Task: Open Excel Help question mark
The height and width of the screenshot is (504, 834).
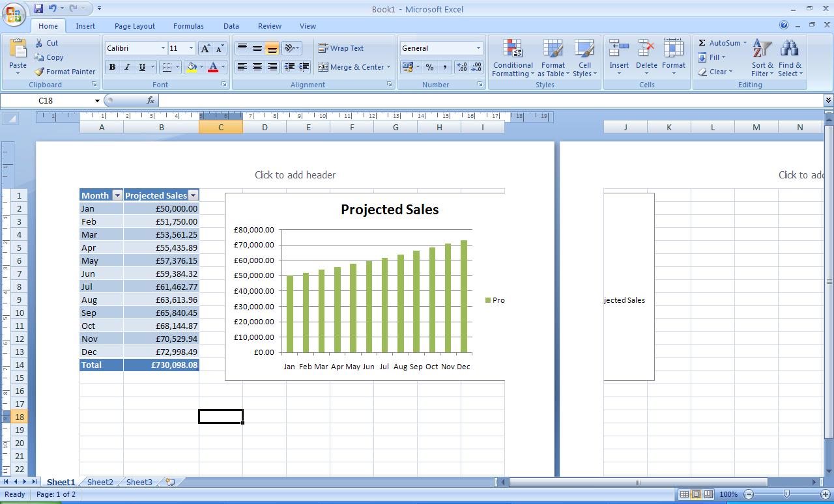Action: [x=784, y=25]
